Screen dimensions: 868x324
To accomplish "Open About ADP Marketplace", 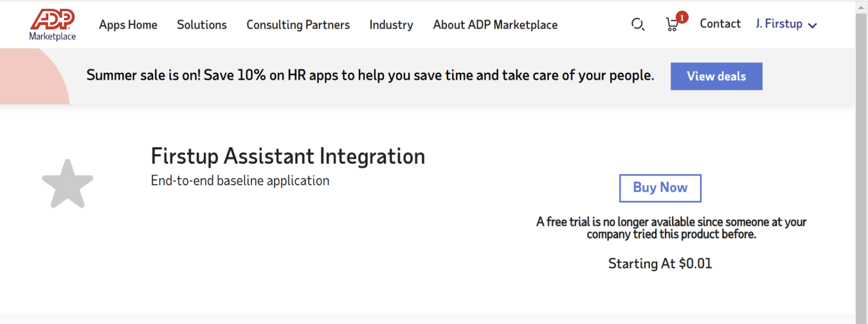I will coord(495,25).
